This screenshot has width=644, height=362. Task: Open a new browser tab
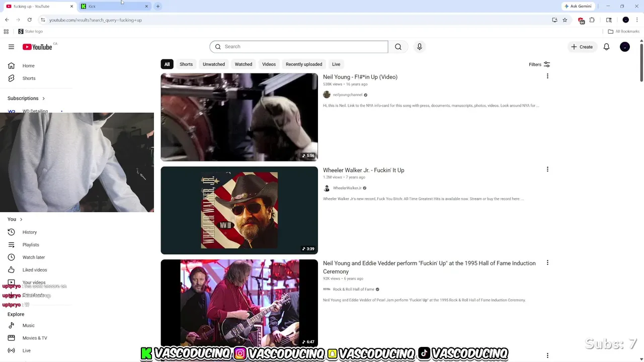[158, 6]
